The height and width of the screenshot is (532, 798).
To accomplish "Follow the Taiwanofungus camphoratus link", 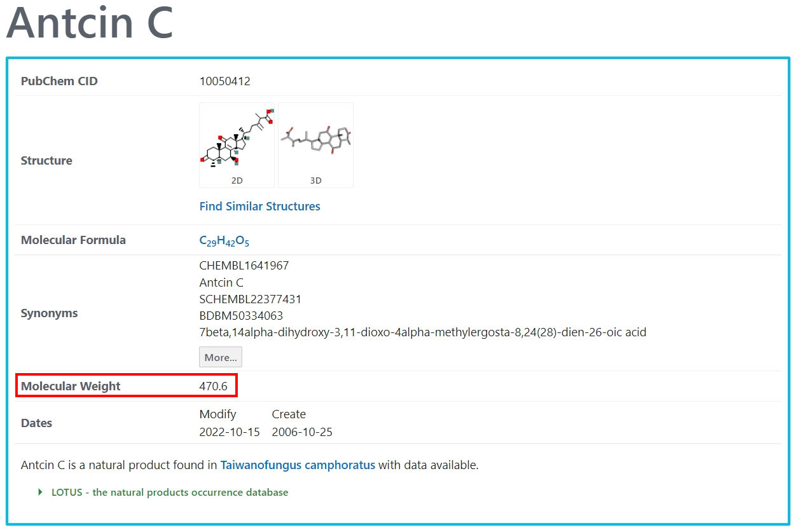I will coord(298,465).
